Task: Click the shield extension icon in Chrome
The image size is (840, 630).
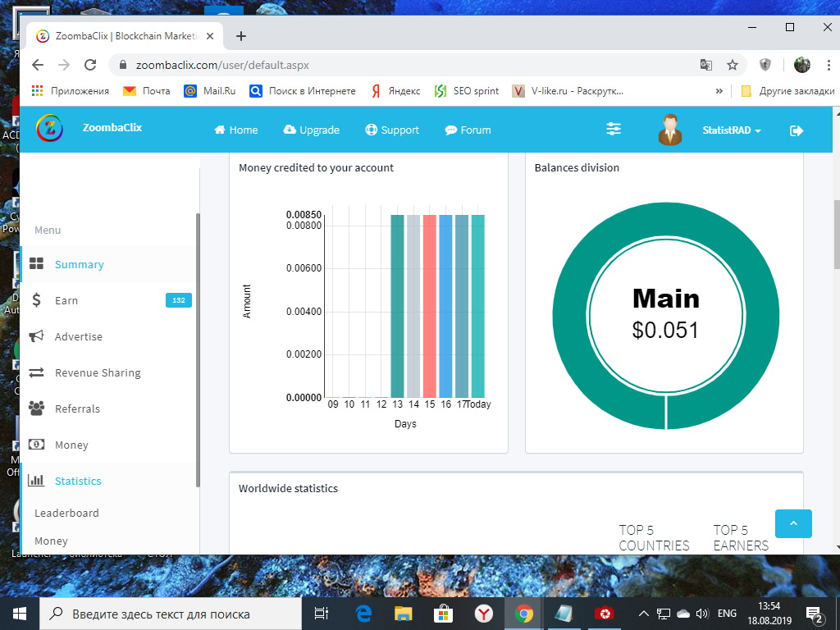Action: (765, 65)
